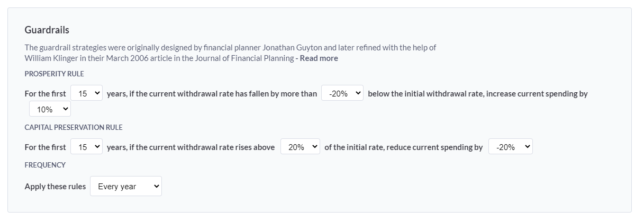Open the 20% rises-above threshold dropdown
644x220 pixels.
pyautogui.click(x=300, y=147)
